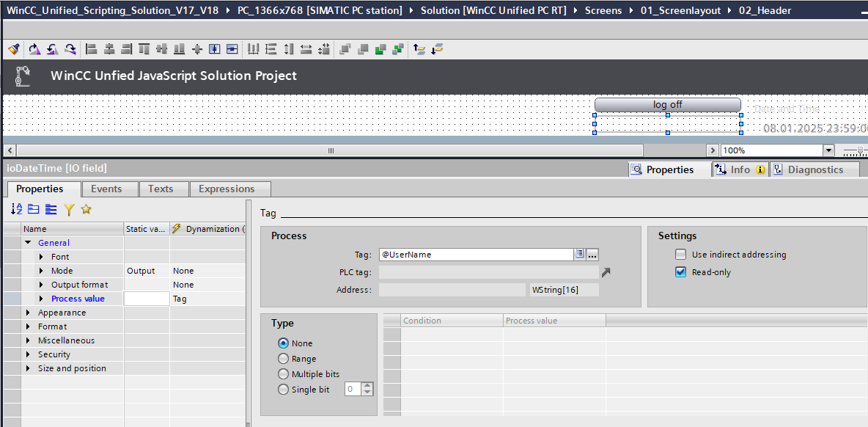Image resolution: width=868 pixels, height=427 pixels.
Task: Enable Use indirect addressing checkbox
Action: 681,255
